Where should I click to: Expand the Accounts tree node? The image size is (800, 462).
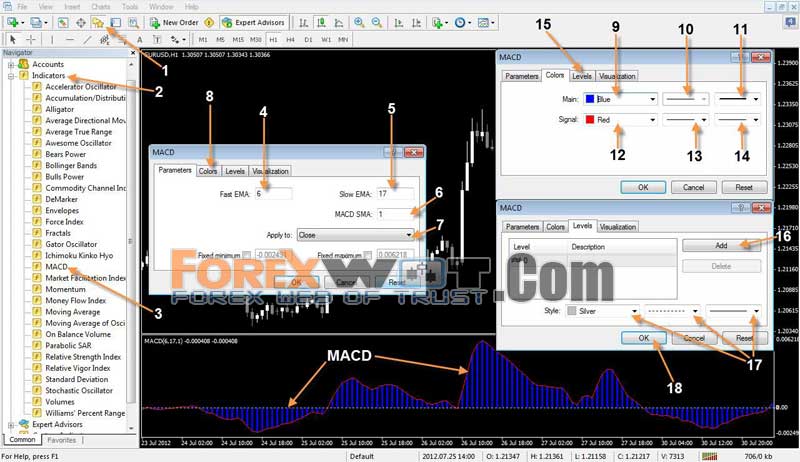click(11, 65)
